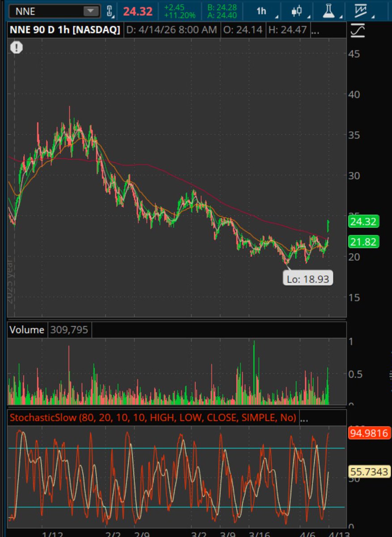Click the symbol link clipboard icon

[110, 11]
